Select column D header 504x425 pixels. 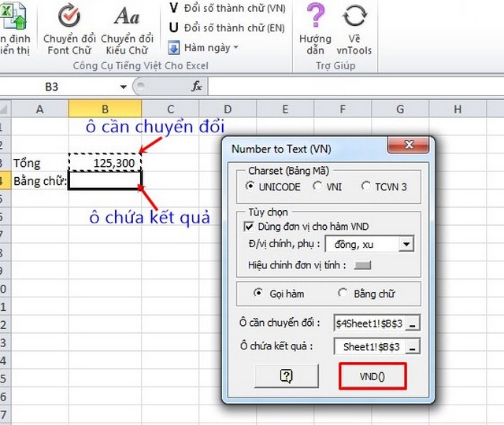pos(228,109)
